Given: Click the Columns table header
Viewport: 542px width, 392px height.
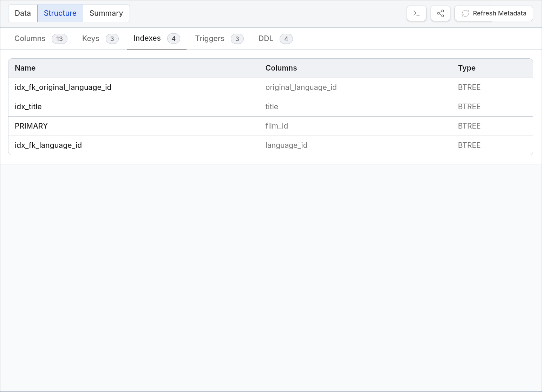Looking at the screenshot, I should pos(281,68).
